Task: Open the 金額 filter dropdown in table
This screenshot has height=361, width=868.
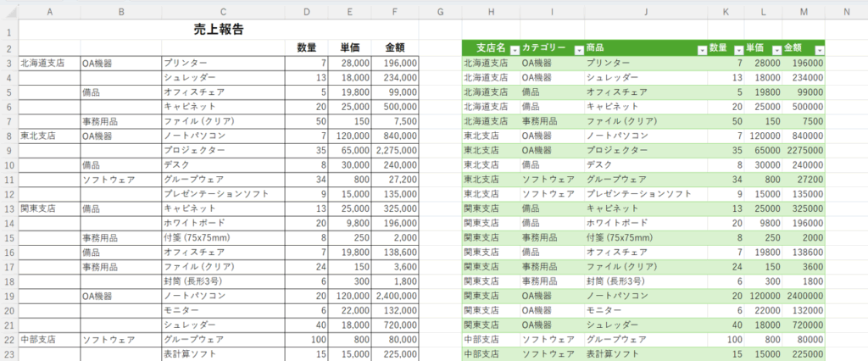Action: [x=818, y=49]
